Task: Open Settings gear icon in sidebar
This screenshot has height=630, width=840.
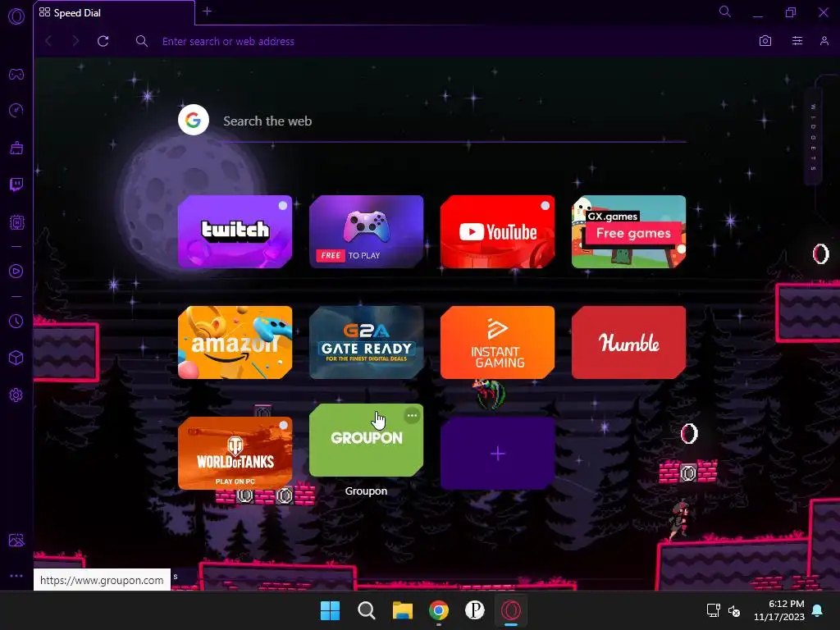Action: tap(16, 395)
